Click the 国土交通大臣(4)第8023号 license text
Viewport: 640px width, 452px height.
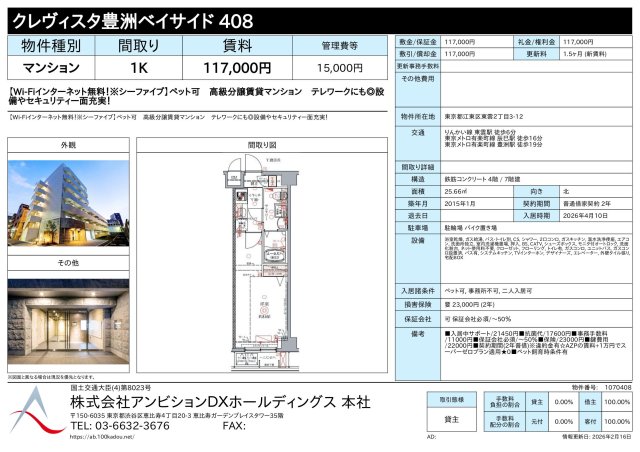click(x=111, y=387)
